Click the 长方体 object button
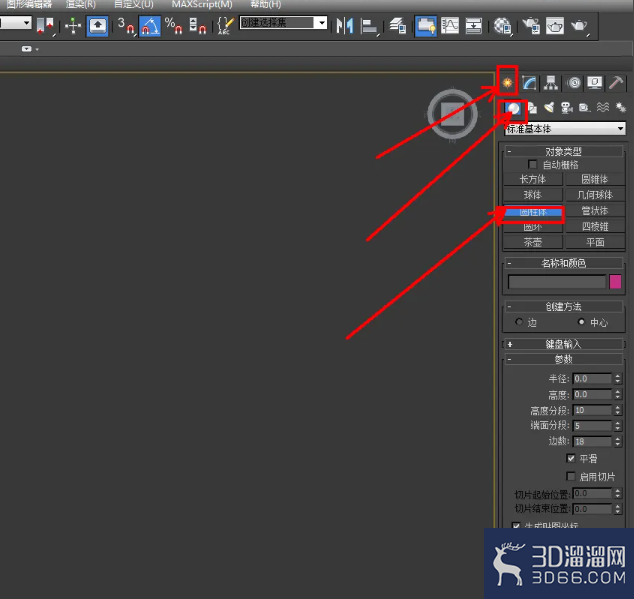Image resolution: width=634 pixels, height=599 pixels. click(533, 179)
